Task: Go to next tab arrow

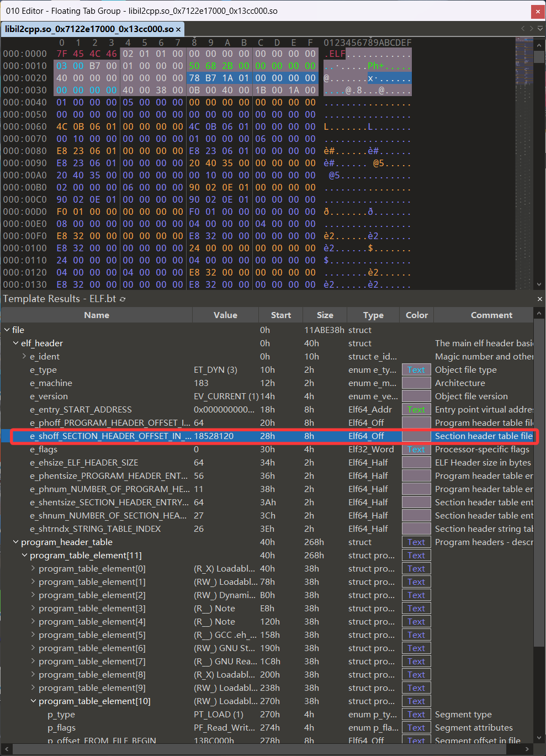Action: (532, 28)
